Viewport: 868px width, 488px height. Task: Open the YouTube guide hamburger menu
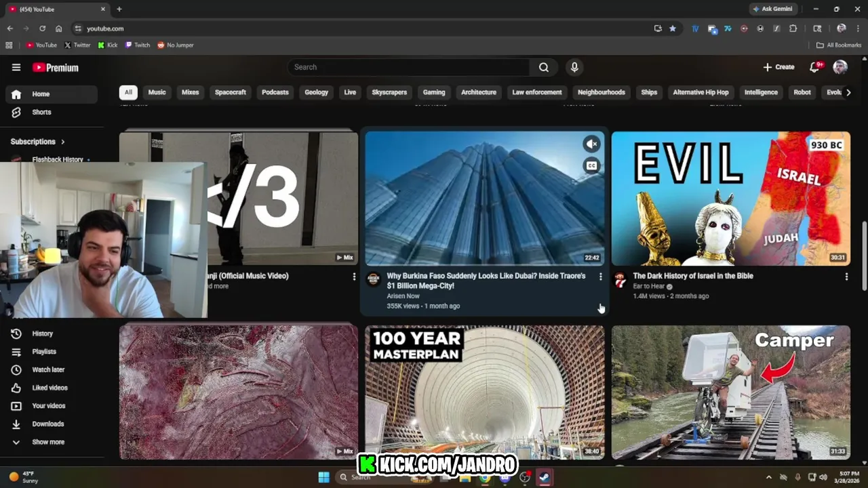(16, 67)
